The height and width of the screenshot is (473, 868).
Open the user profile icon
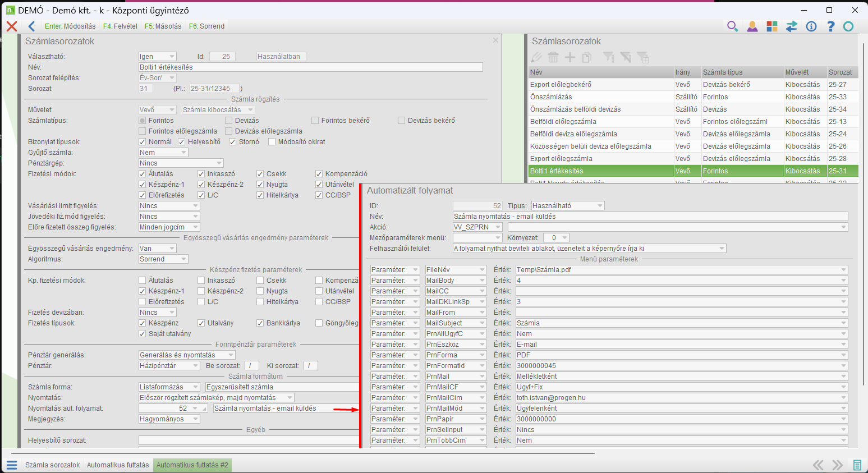tap(752, 26)
